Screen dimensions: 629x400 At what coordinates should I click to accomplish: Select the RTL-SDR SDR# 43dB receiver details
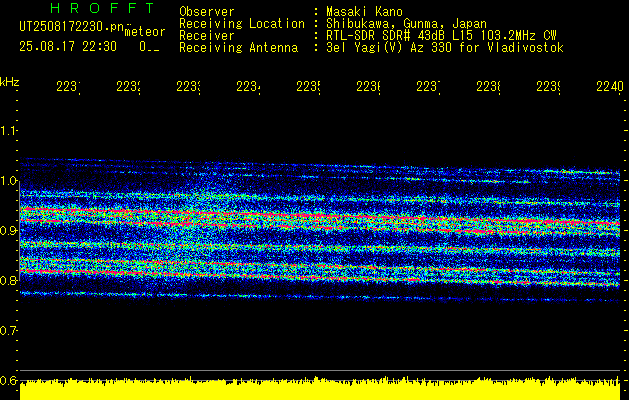click(441, 36)
